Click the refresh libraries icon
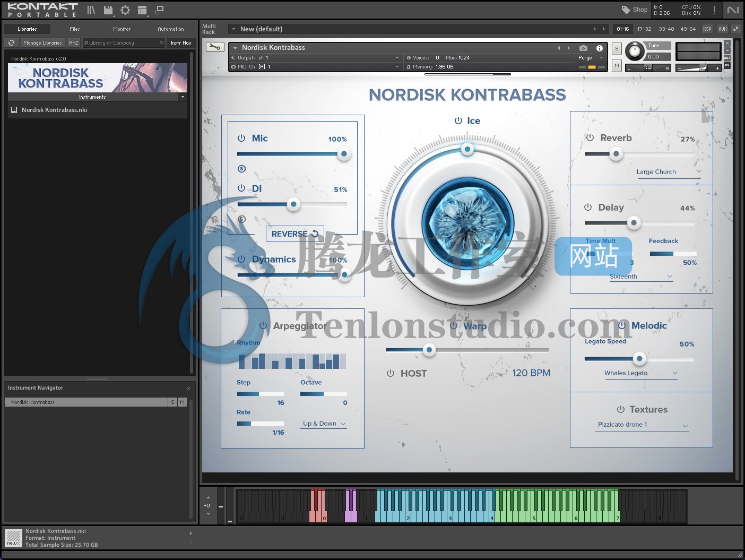This screenshot has height=560, width=745. [x=12, y=43]
